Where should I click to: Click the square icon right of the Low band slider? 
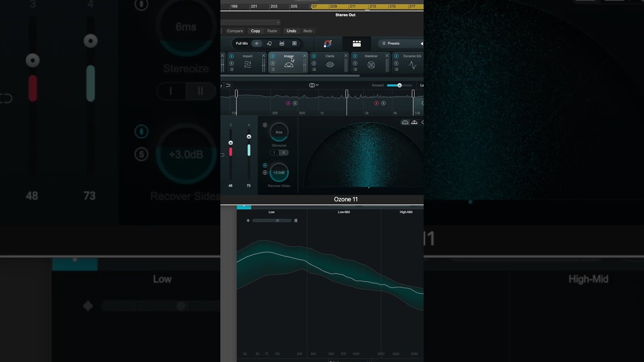296,220
